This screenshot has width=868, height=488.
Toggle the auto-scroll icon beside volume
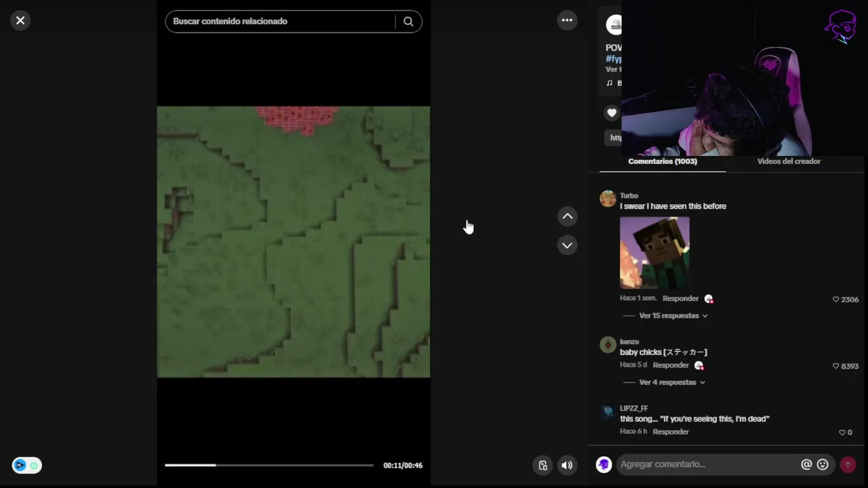coord(542,465)
